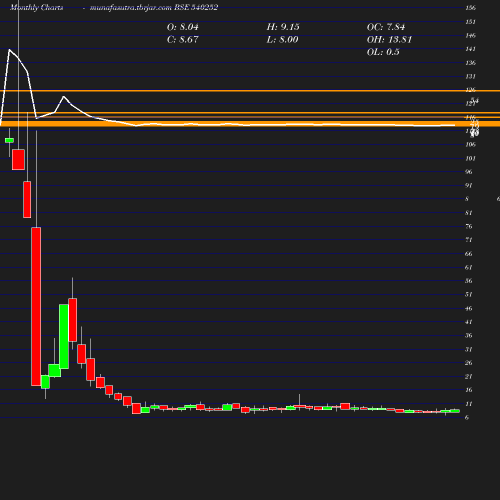Select the low value "L: 8.00"

point(283,40)
